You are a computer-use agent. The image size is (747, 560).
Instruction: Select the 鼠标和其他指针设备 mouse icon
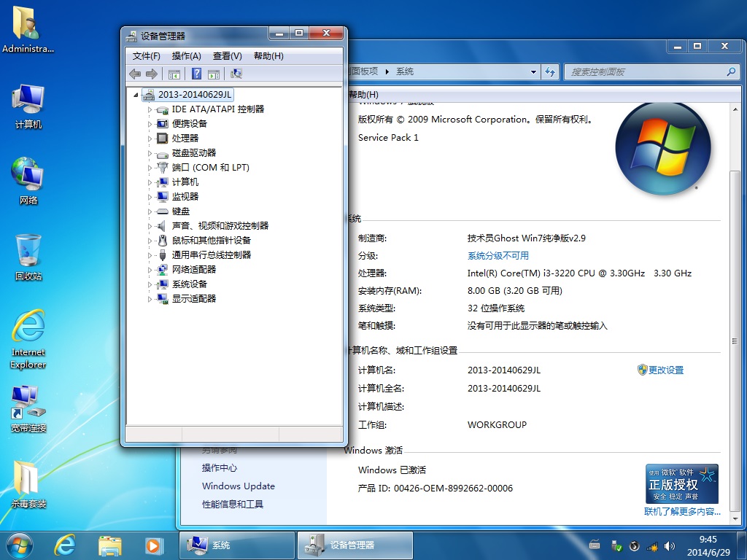tap(163, 241)
